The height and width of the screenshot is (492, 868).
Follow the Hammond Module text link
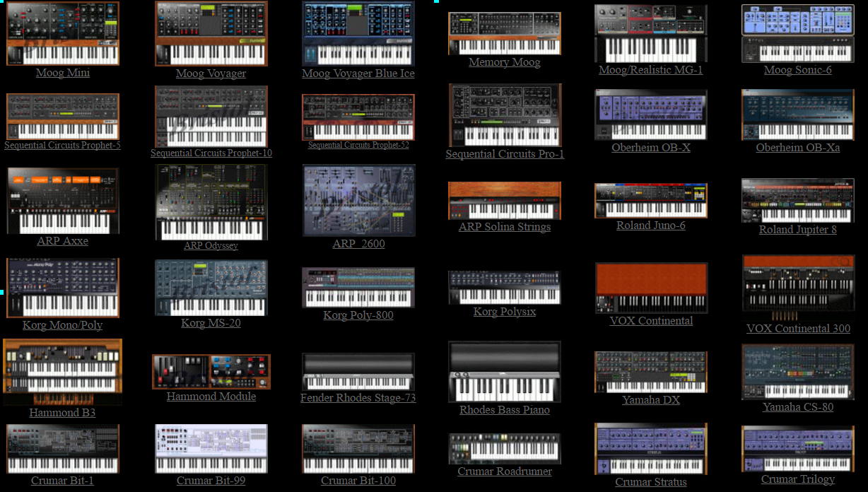tap(211, 397)
